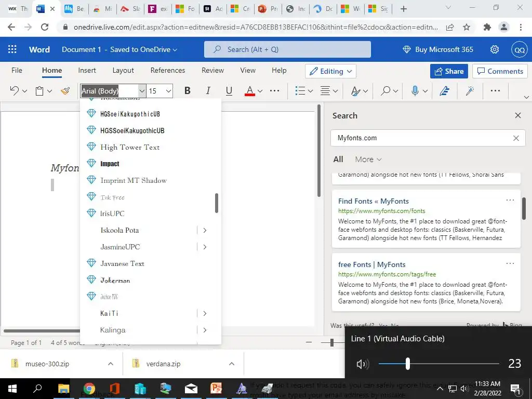The width and height of the screenshot is (532, 399).
Task: Clear the Myfonts.com search text
Action: click(x=516, y=138)
